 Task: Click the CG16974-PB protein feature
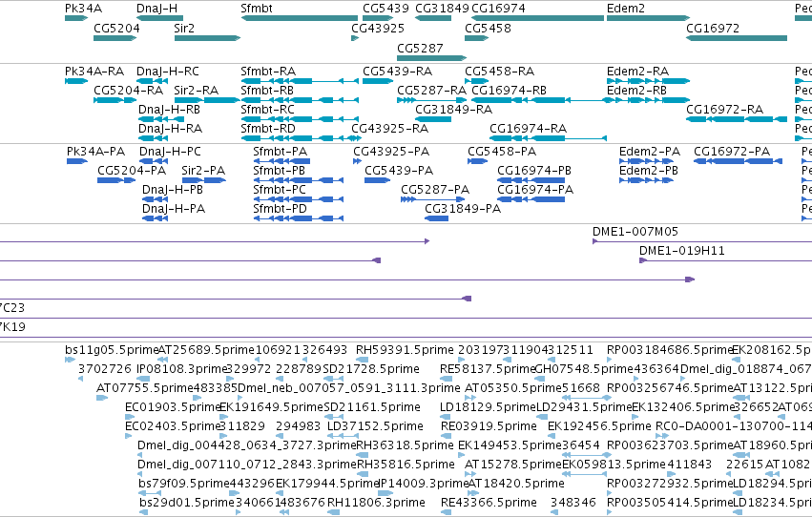tap(531, 180)
